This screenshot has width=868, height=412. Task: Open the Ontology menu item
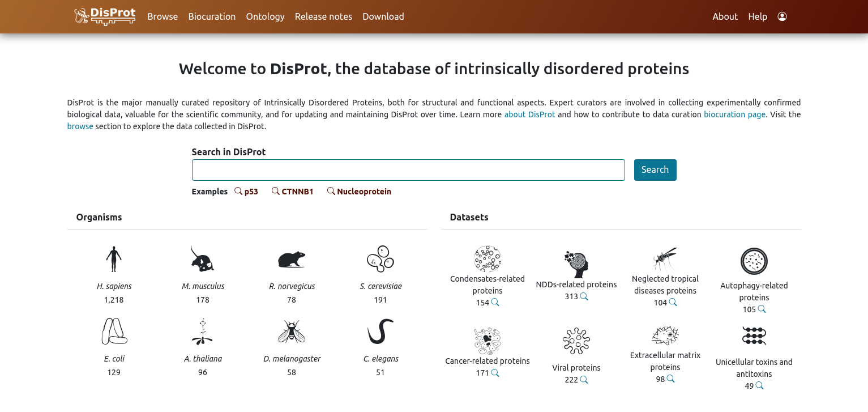(265, 16)
